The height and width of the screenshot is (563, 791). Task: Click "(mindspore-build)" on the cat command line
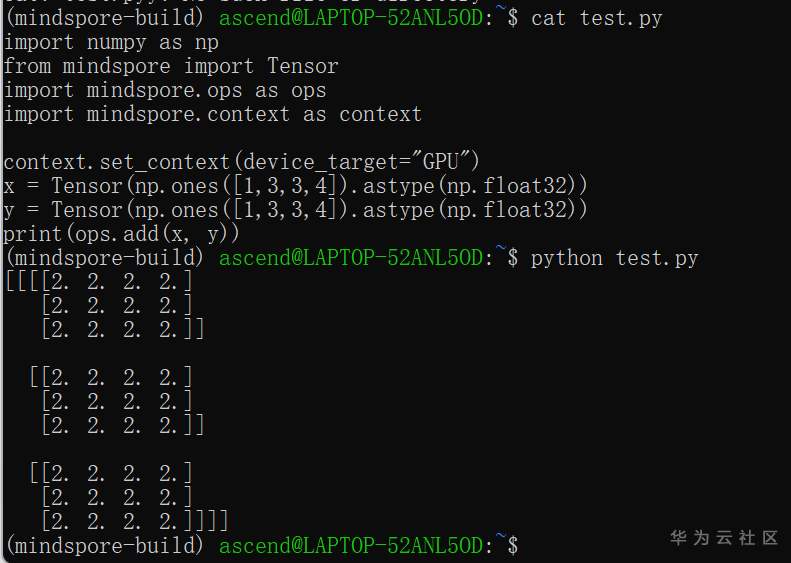pyautogui.click(x=105, y=18)
